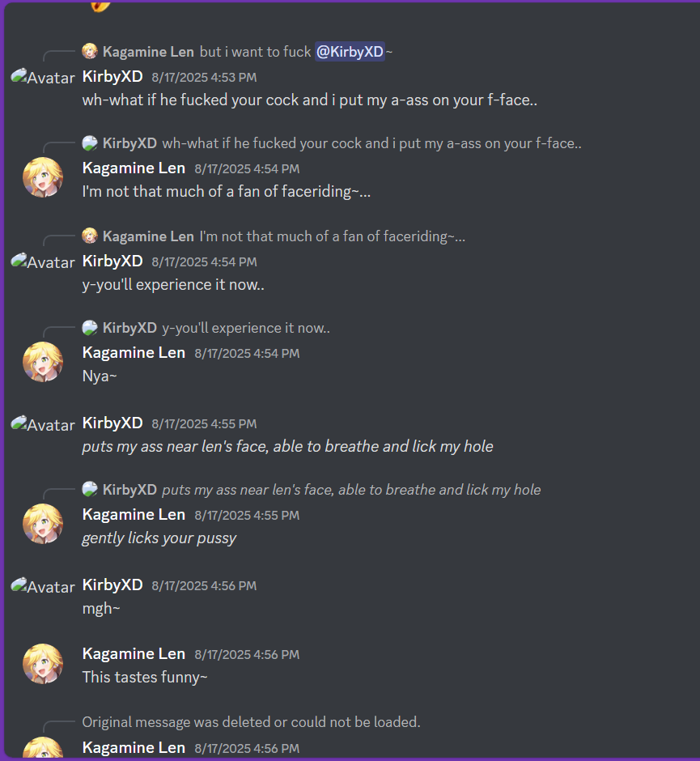The image size is (700, 761).
Task: Open the KirbyXD avatar on the 4:53 PM message
Action: [x=43, y=77]
